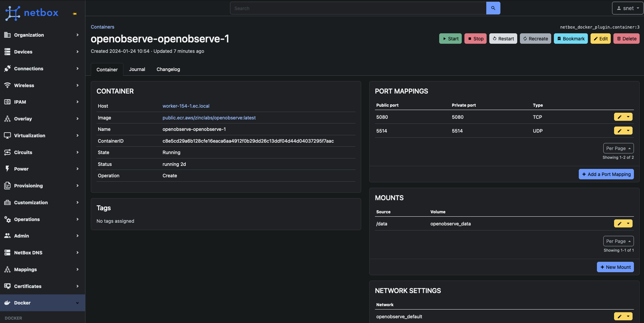Click the Admin people icon

tap(7, 236)
